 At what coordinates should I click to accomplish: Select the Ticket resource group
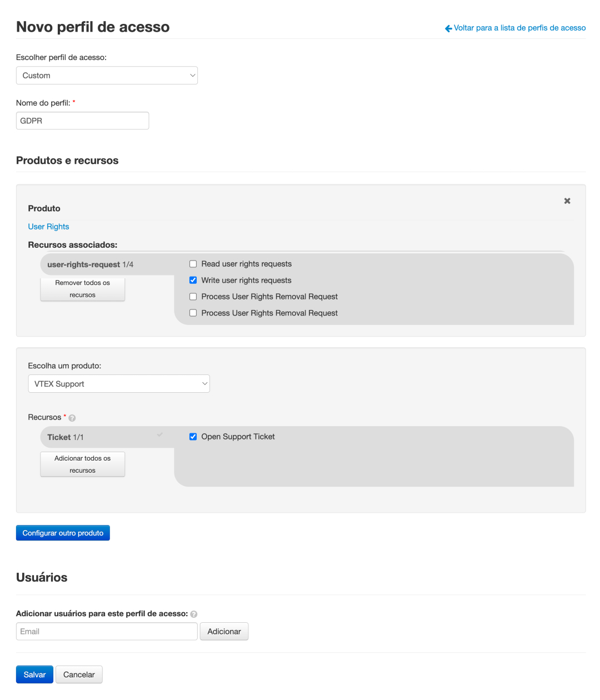(66, 437)
